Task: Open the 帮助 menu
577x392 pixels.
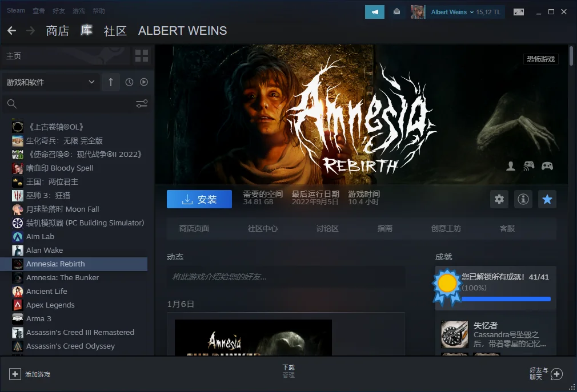Action: (99, 11)
